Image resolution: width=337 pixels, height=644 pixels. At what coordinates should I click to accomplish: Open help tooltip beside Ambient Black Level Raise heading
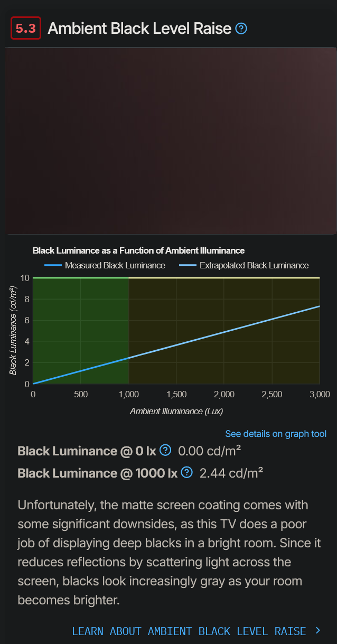tap(241, 28)
